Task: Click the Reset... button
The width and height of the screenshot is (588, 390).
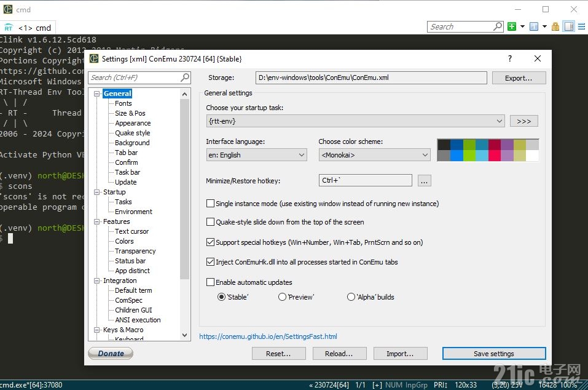Action: coord(278,354)
